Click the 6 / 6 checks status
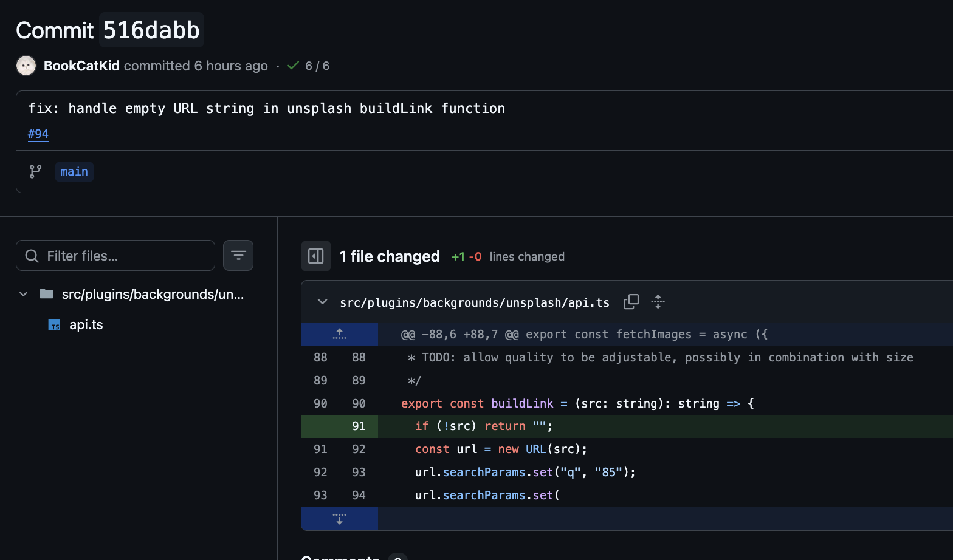This screenshot has width=953, height=560. coord(317,66)
